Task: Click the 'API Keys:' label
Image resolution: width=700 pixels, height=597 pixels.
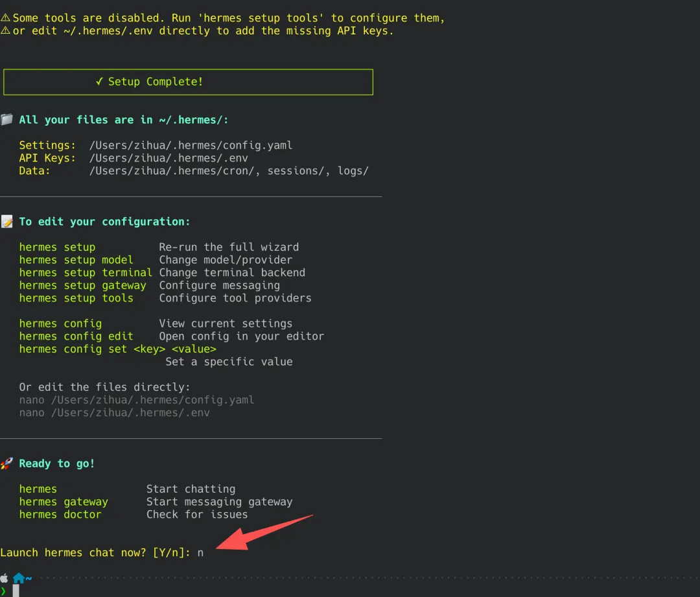Action: click(x=47, y=158)
